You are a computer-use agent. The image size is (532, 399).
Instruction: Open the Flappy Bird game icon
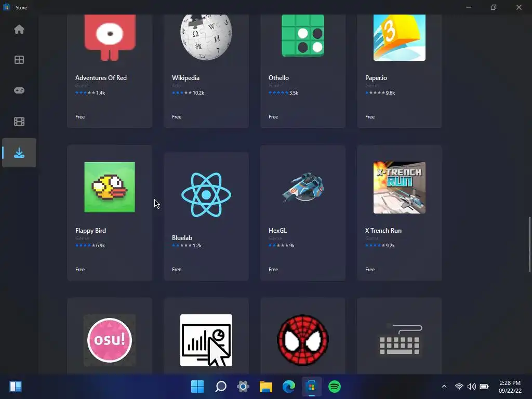pos(110,187)
